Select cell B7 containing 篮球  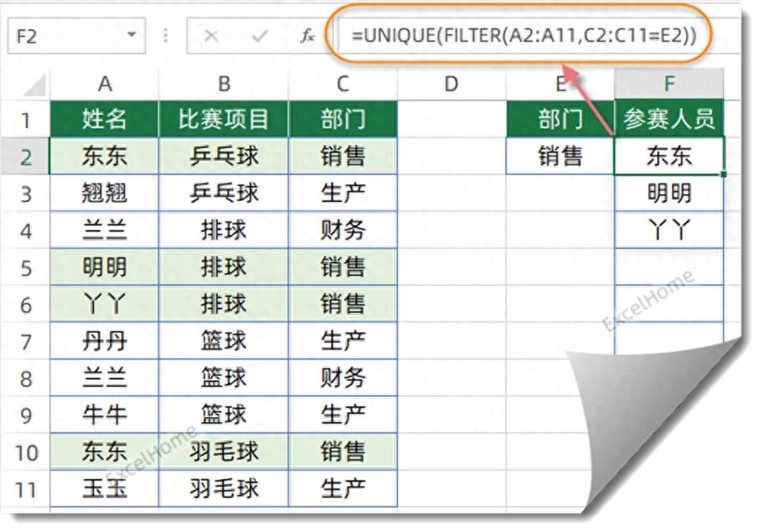point(223,341)
